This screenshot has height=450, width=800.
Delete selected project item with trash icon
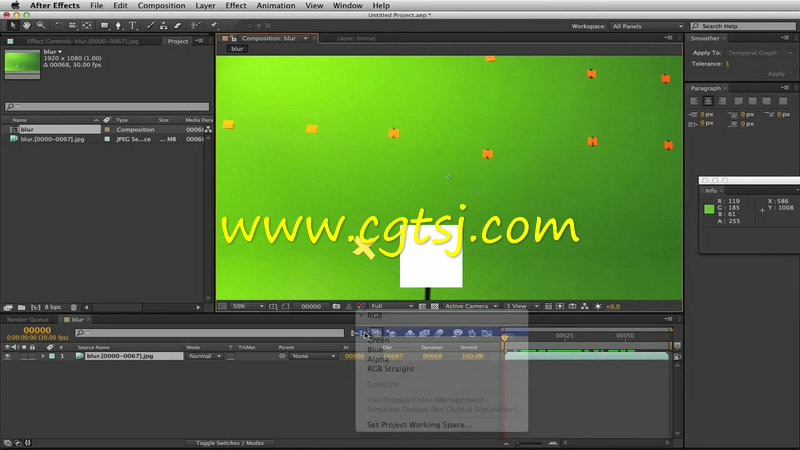point(73,307)
